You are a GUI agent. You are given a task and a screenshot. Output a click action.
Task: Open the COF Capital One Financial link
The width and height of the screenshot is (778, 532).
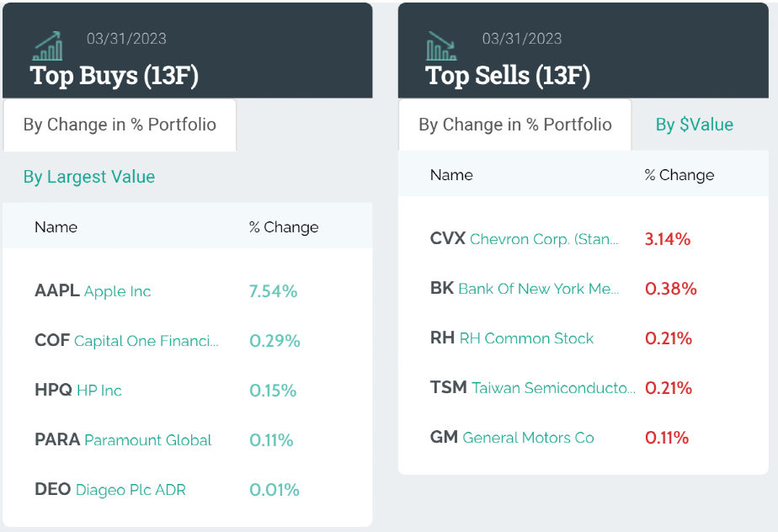click(x=126, y=341)
